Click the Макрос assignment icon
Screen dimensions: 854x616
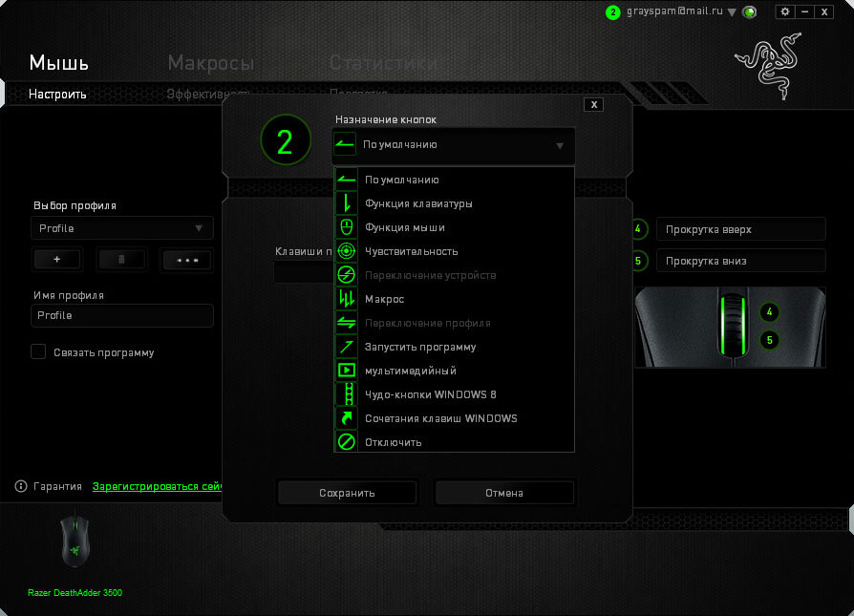[x=346, y=298]
